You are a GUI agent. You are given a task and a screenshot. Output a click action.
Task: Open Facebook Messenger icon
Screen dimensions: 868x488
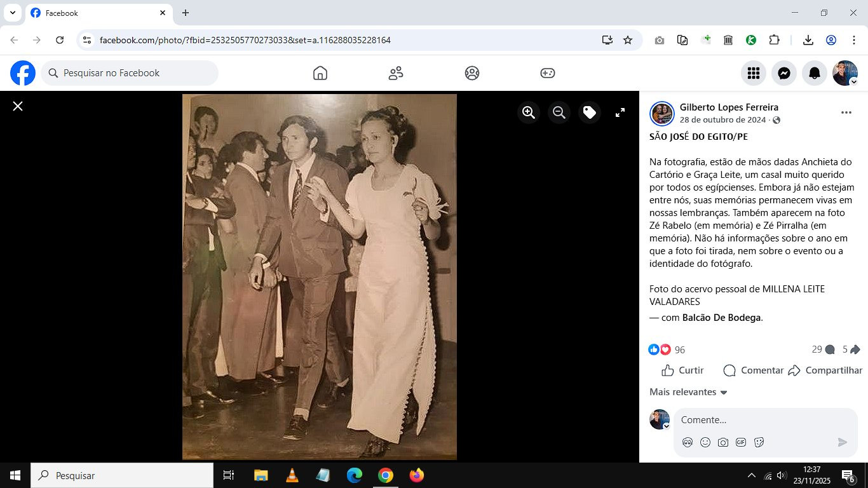[784, 73]
